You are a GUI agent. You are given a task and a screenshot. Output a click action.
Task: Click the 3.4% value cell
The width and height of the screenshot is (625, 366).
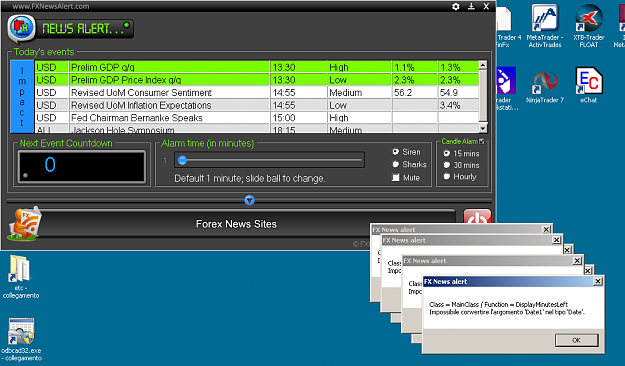tap(458, 105)
